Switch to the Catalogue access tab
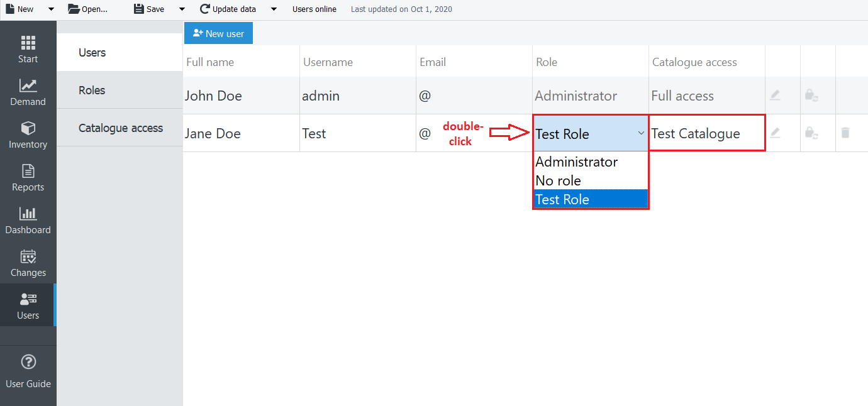 pos(121,128)
